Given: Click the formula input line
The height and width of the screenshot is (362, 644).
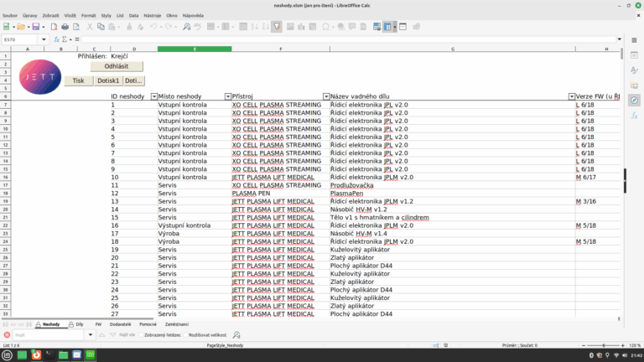Looking at the screenshot, I should coord(348,39).
